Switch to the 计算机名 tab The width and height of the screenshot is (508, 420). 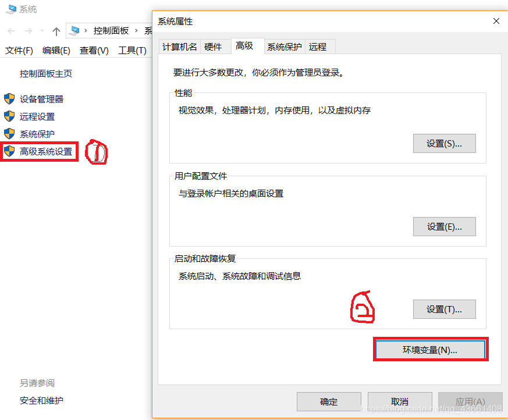[179, 47]
